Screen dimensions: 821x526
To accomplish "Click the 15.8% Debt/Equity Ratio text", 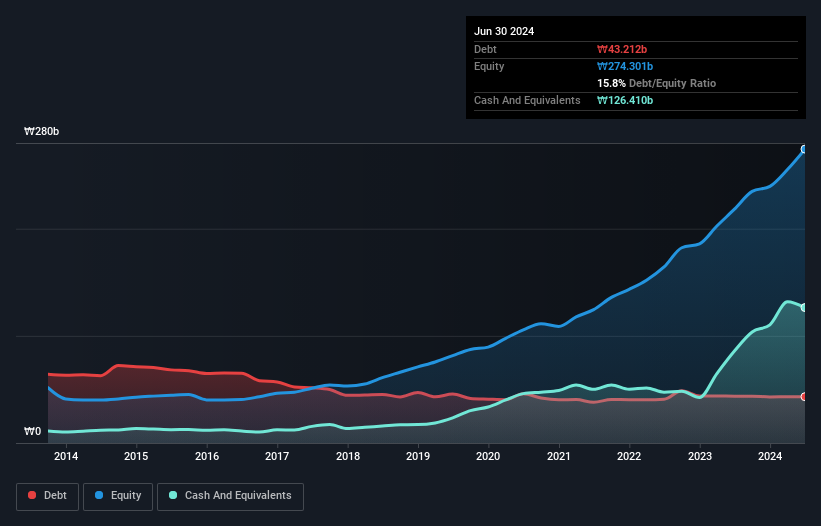I will (x=657, y=83).
